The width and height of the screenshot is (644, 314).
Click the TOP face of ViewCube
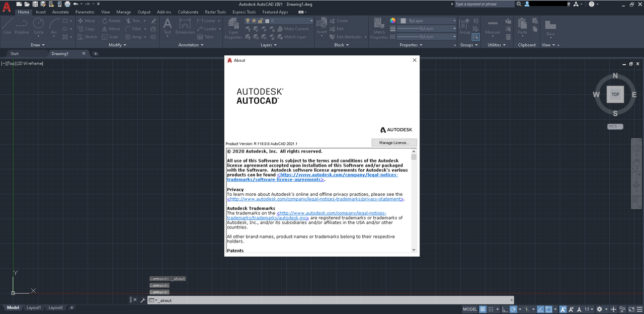[615, 94]
